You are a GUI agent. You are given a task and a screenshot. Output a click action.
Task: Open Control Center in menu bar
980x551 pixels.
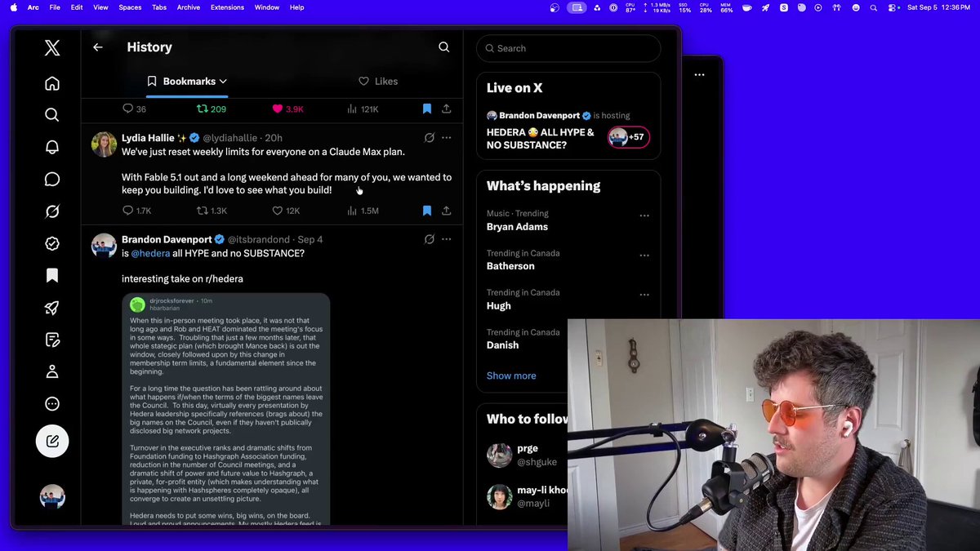point(893,7)
